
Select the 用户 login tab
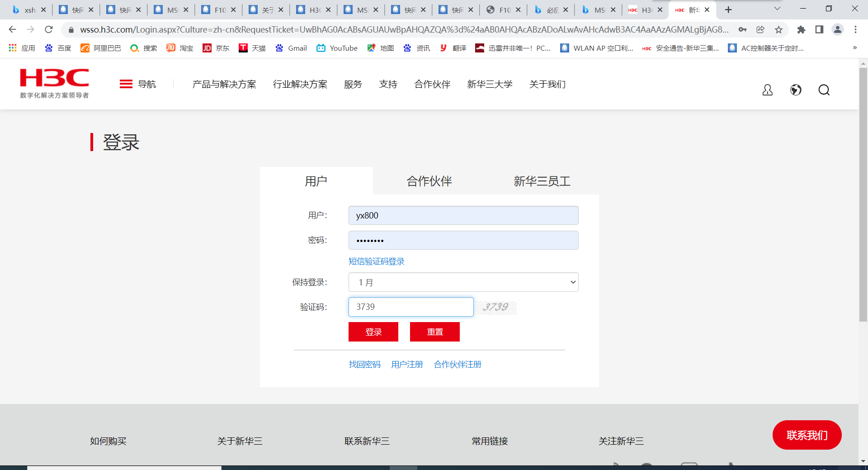(x=316, y=181)
